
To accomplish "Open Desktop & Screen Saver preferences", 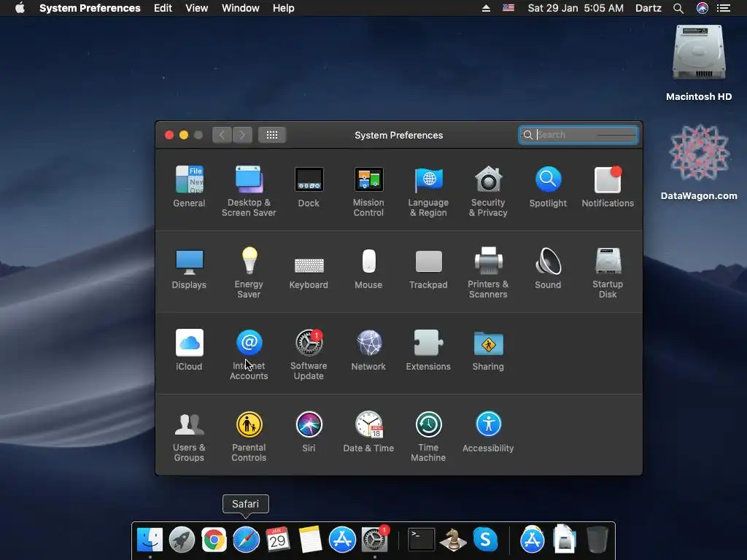I will [x=249, y=191].
